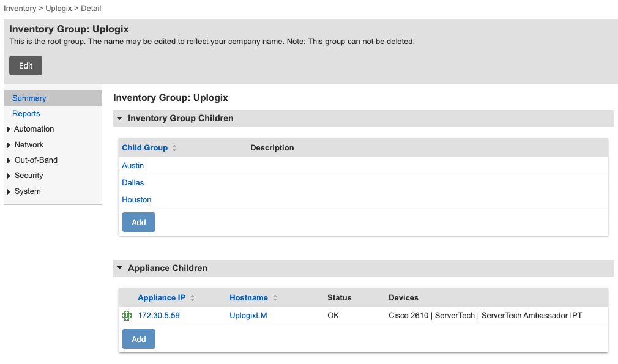Viewport: 618px width, 364px height.
Task: Sort by Hostname column arrows
Action: (275, 298)
